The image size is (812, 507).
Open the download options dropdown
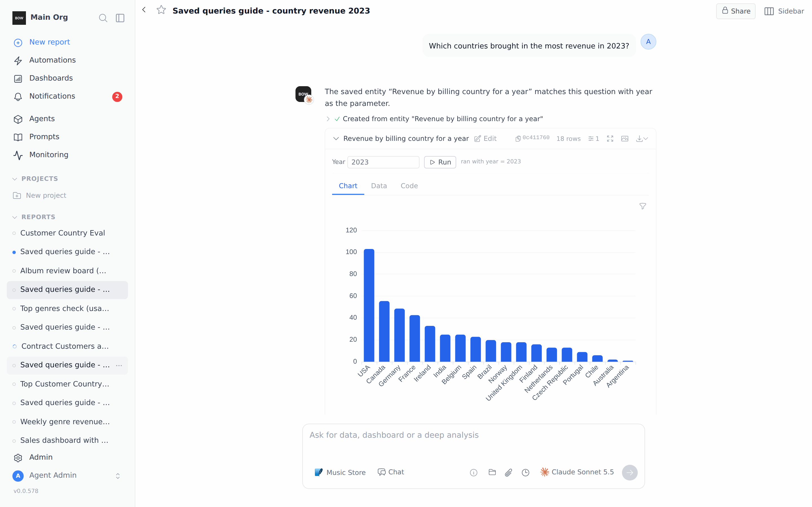pyautogui.click(x=642, y=139)
